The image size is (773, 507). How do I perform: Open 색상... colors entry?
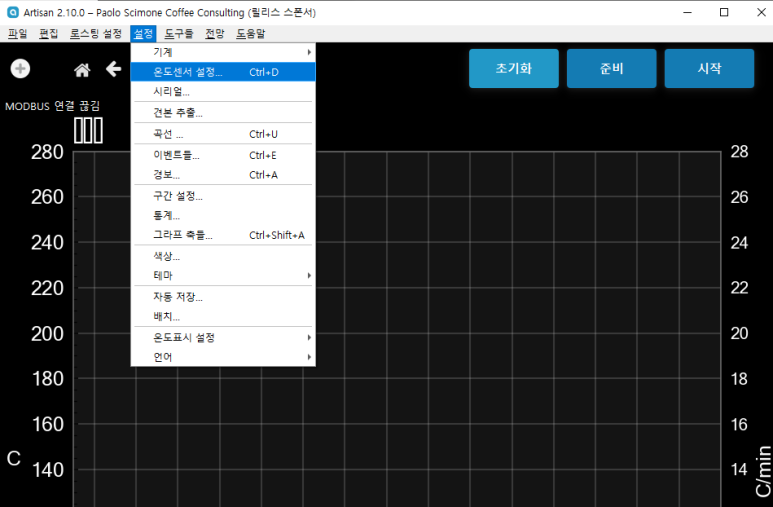pos(223,256)
